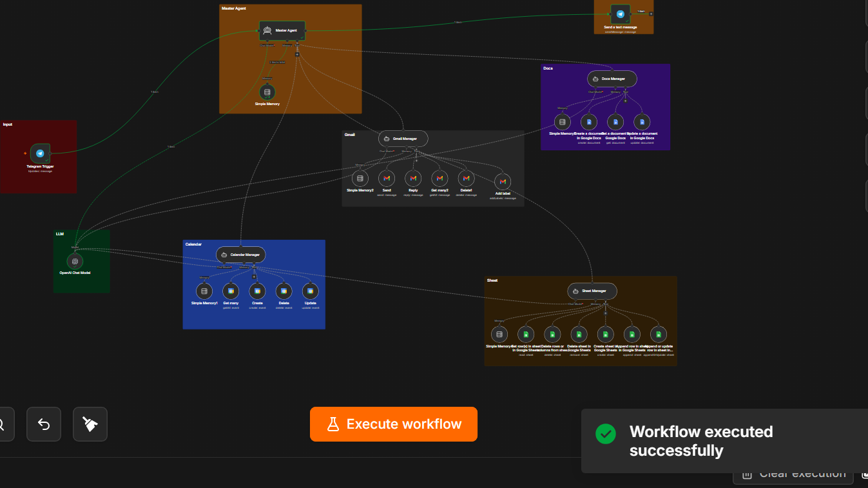Add a tool to Master Agent plus connector
Screen dimensions: 868x488
point(297,54)
